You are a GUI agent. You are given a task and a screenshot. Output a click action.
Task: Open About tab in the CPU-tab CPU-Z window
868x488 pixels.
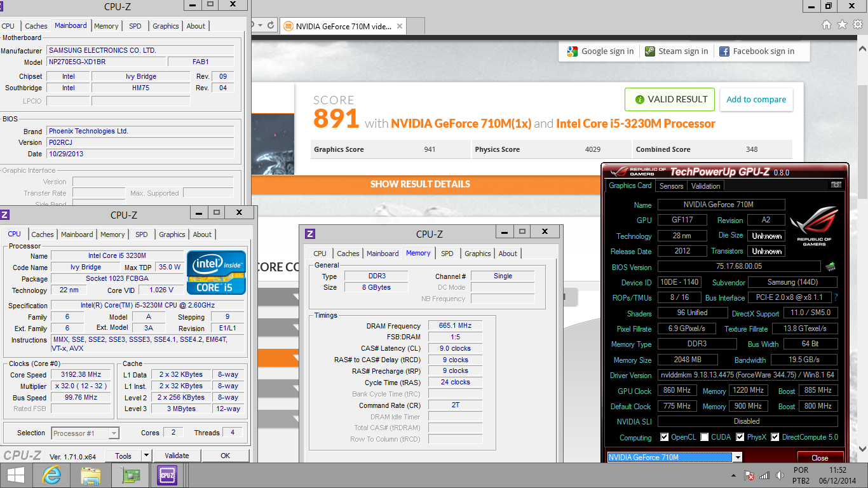[x=202, y=234]
